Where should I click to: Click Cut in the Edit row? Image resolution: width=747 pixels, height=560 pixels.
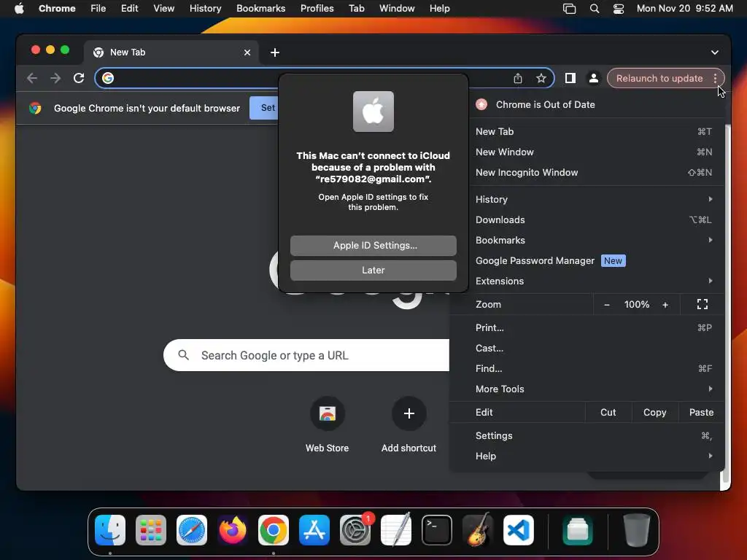pyautogui.click(x=608, y=413)
